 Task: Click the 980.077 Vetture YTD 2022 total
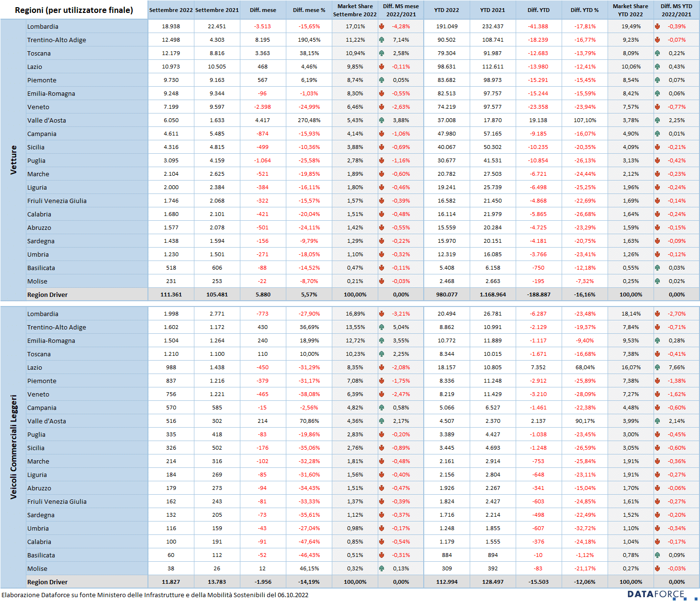[447, 295]
